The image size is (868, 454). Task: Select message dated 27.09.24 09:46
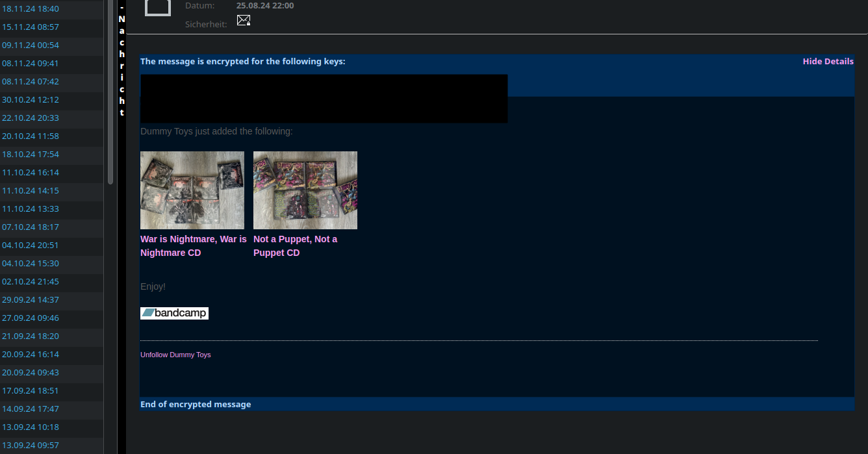pos(52,318)
